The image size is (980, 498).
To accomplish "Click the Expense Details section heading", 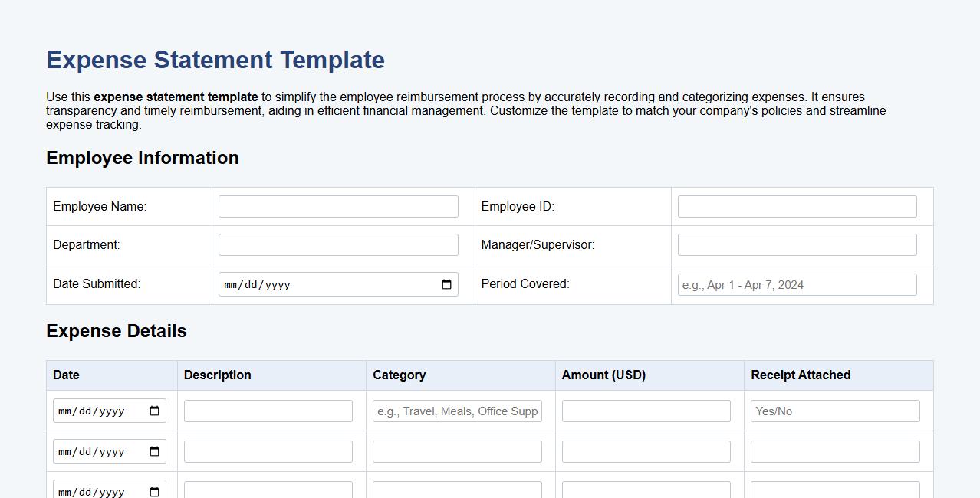I will [x=116, y=331].
